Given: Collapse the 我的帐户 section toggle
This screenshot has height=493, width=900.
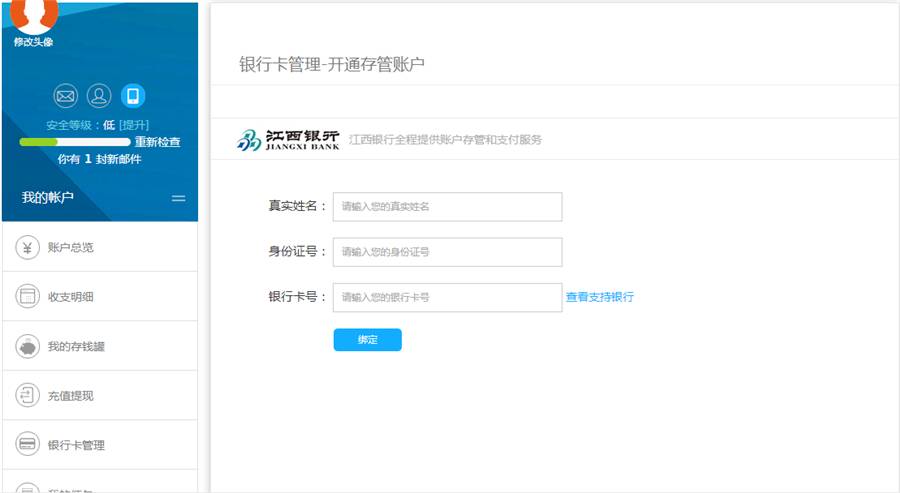Looking at the screenshot, I should (x=179, y=198).
